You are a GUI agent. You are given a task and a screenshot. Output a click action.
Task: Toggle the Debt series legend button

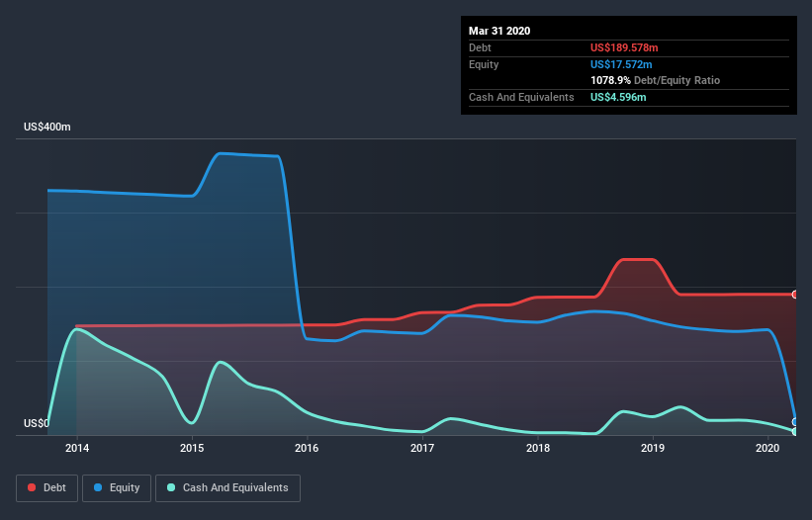[x=46, y=488]
